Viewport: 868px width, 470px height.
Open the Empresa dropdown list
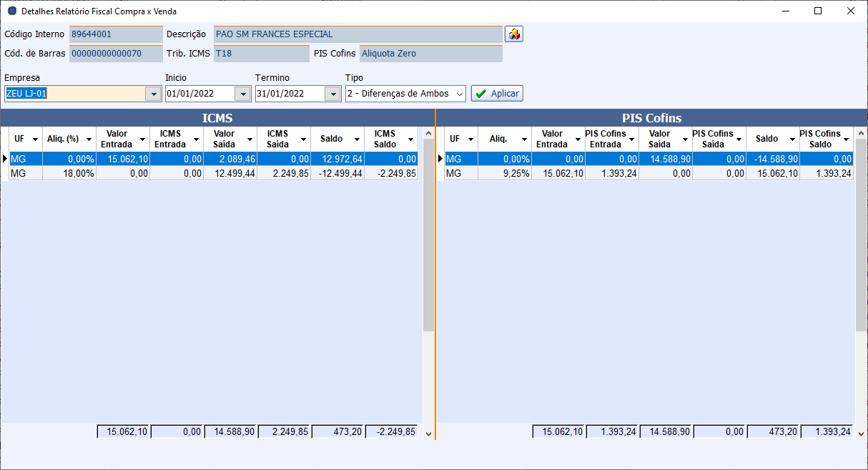click(x=153, y=94)
